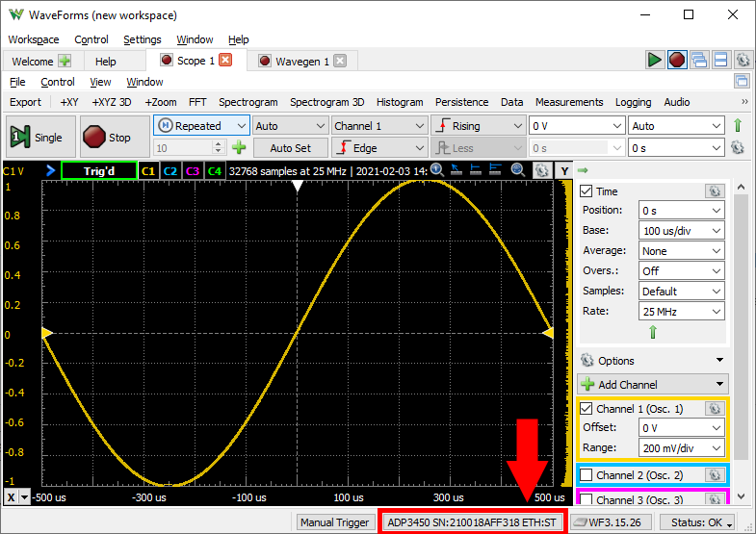
Task: Click the tile windows icon next to the cascade icon
Action: pos(720,61)
